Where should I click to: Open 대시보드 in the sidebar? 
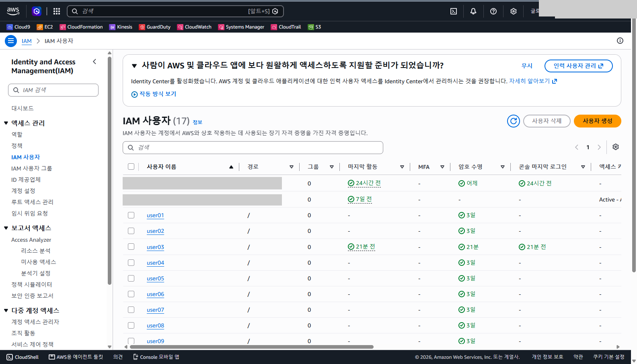coord(23,108)
